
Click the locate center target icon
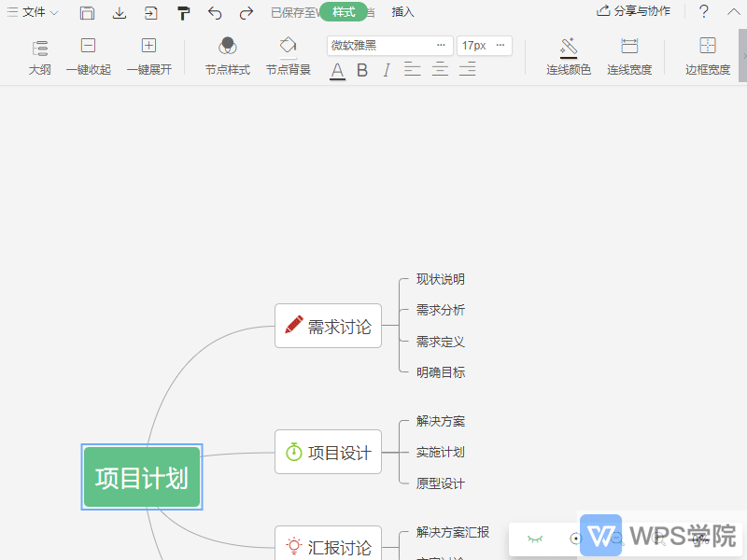[x=575, y=539]
